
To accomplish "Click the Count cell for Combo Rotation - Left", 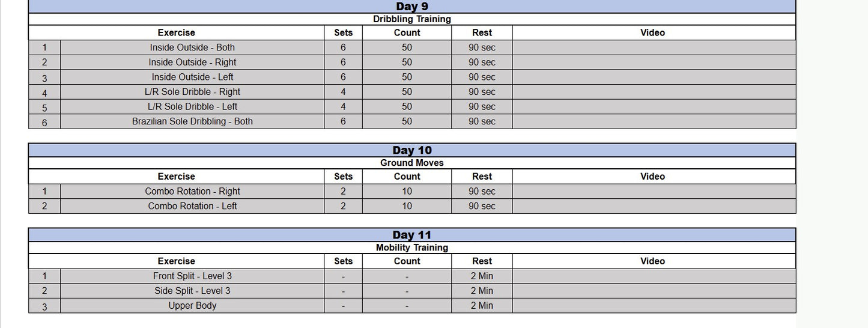I will click(407, 206).
